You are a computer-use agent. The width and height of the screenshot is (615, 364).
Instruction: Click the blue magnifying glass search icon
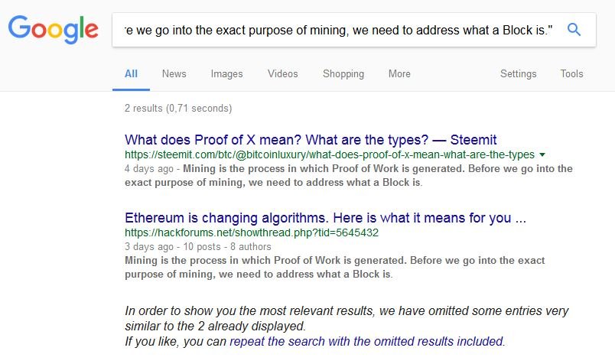pyautogui.click(x=574, y=29)
